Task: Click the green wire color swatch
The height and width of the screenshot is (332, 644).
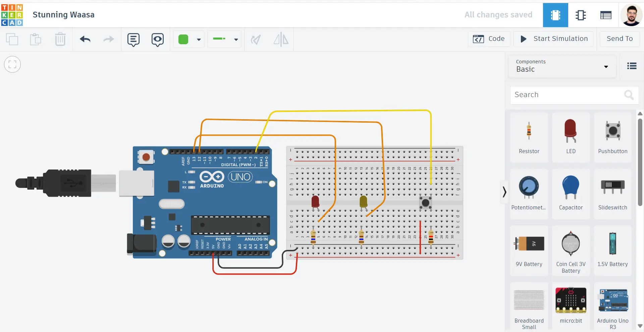Action: click(x=183, y=40)
